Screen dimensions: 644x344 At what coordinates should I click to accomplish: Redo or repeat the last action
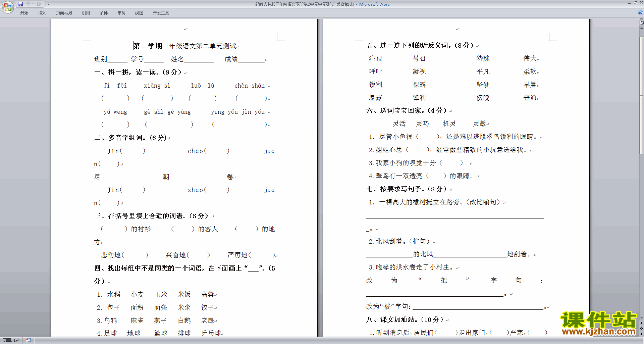click(x=39, y=4)
